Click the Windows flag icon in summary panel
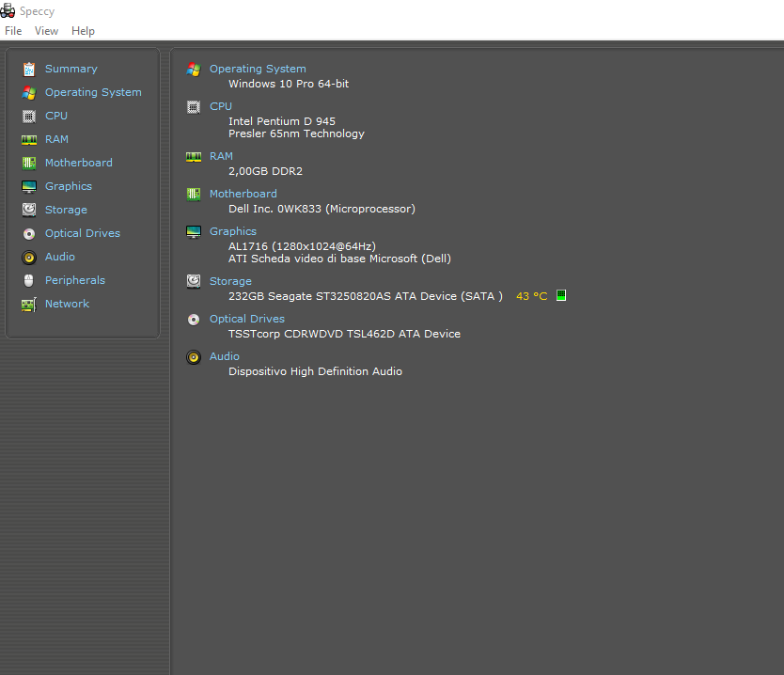Screen dimensions: 784x675 (194, 69)
